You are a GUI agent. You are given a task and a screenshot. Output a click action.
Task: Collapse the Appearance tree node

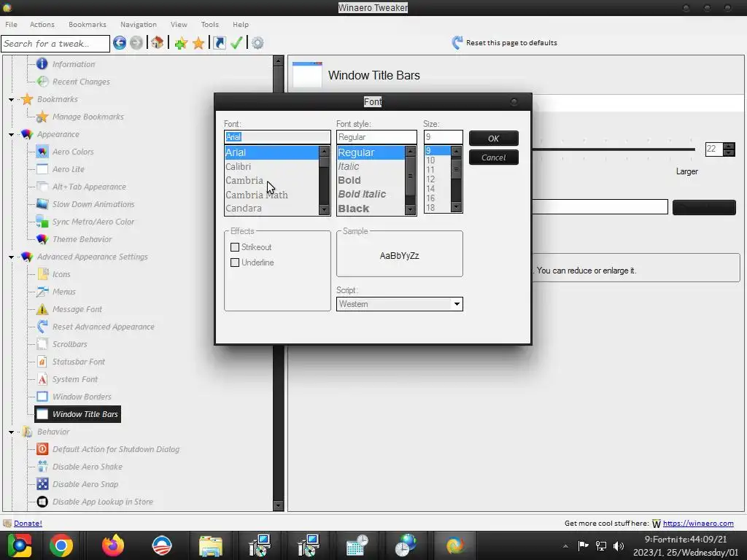(11, 135)
